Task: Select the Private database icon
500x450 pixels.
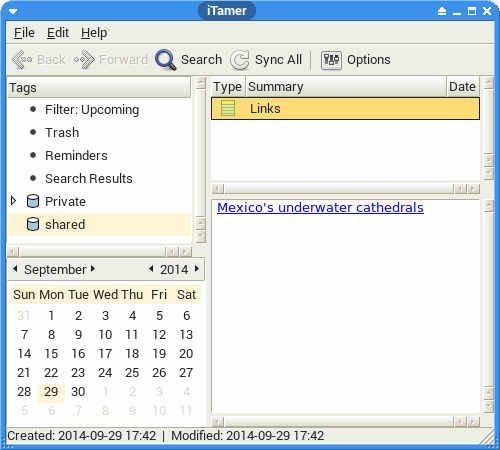Action: (33, 201)
